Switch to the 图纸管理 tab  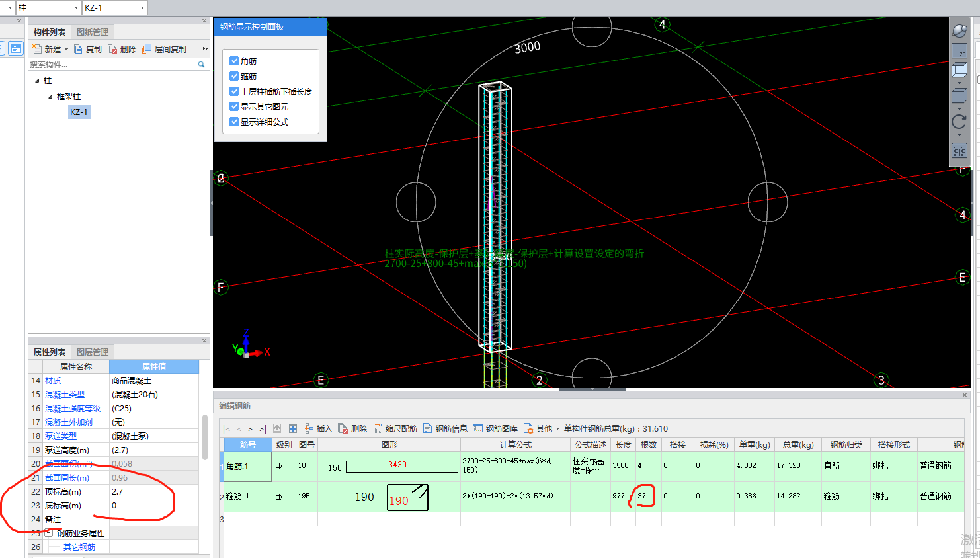pos(93,32)
